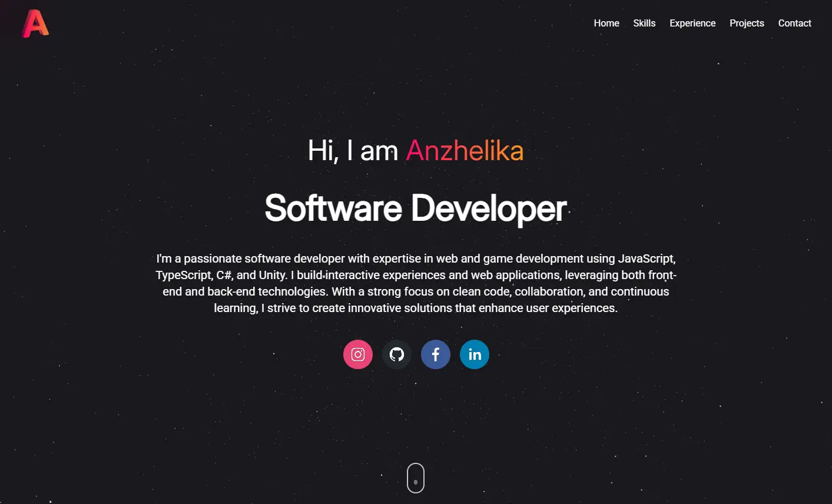The image size is (832, 504).
Task: Open the LinkedIn social icon
Action: (x=475, y=354)
